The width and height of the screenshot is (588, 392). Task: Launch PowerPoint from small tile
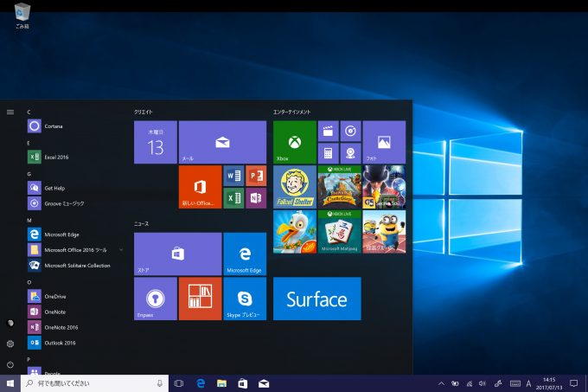click(x=256, y=176)
